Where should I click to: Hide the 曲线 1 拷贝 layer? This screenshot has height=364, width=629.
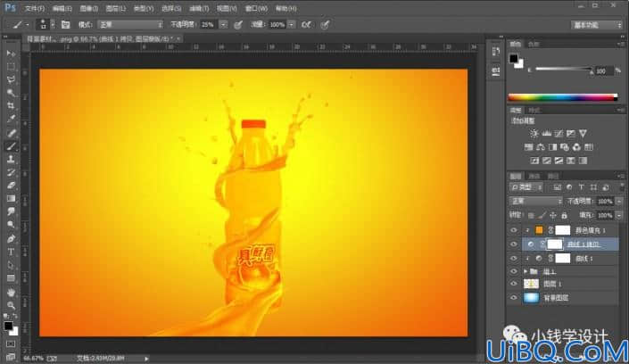point(514,244)
